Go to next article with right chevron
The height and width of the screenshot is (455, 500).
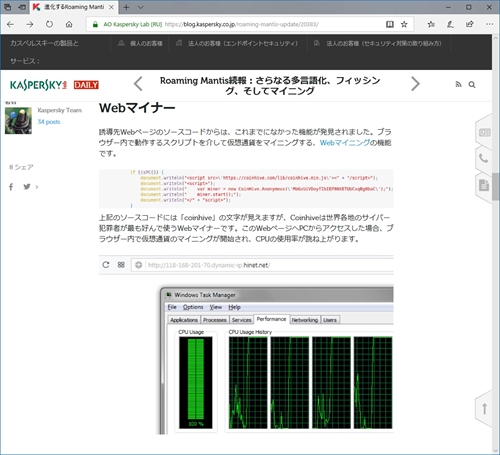(415, 84)
